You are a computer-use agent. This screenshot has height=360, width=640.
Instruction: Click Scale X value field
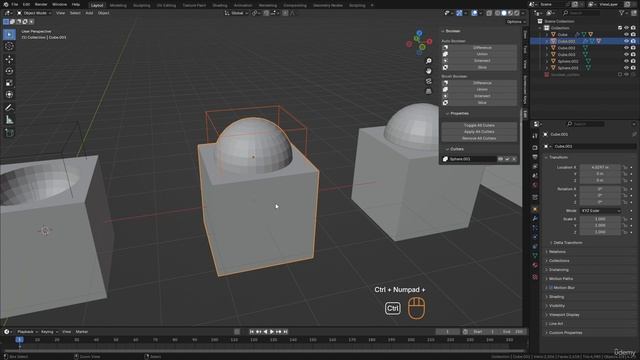(x=600, y=219)
